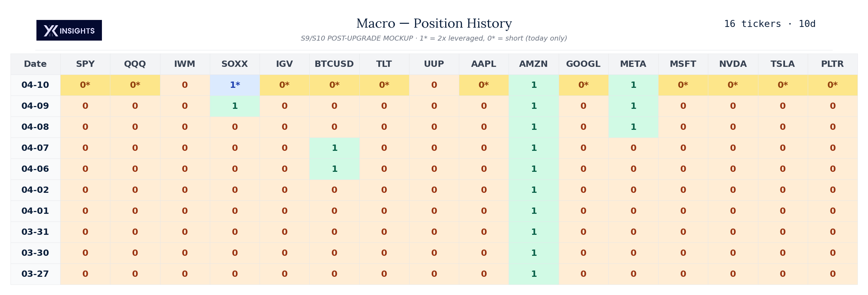The width and height of the screenshot is (868, 295).
Task: Click the BTCUSD cell for 04-07
Action: (x=334, y=148)
